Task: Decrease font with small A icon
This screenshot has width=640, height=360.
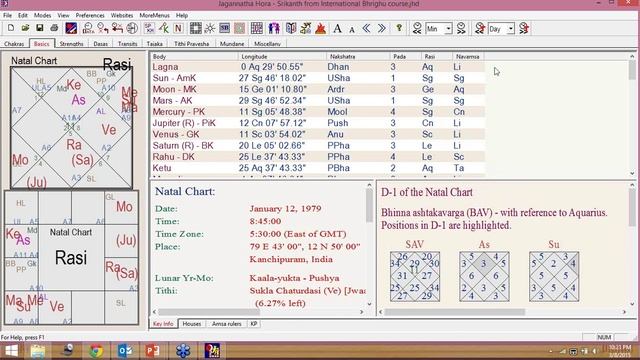Action: tap(351, 29)
